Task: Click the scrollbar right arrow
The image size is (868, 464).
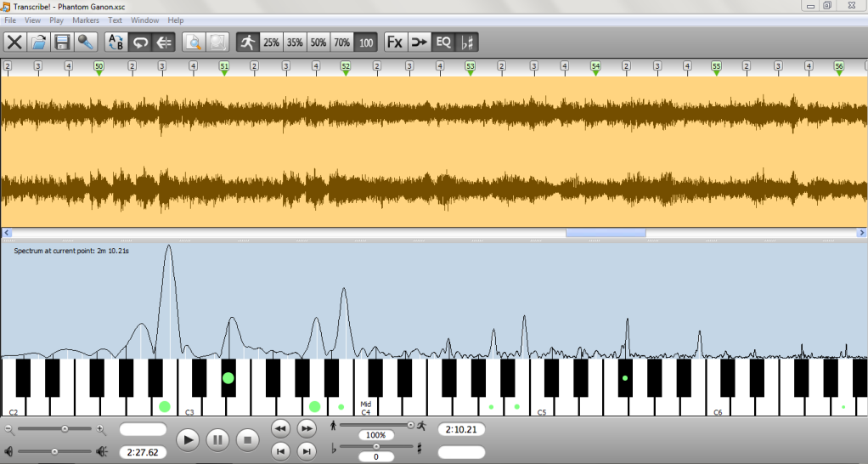Action: [861, 233]
